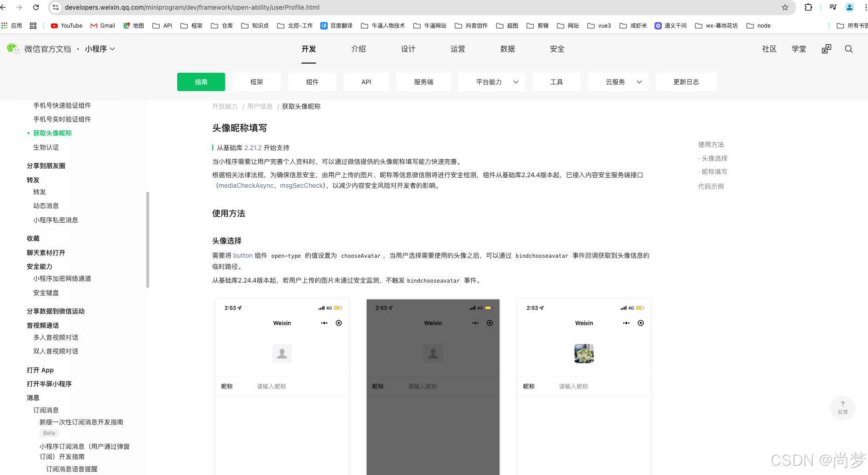Image resolution: width=868 pixels, height=475 pixels.
Task: Open the wx-暮尚花坊 bookmark folder
Action: pos(717,26)
